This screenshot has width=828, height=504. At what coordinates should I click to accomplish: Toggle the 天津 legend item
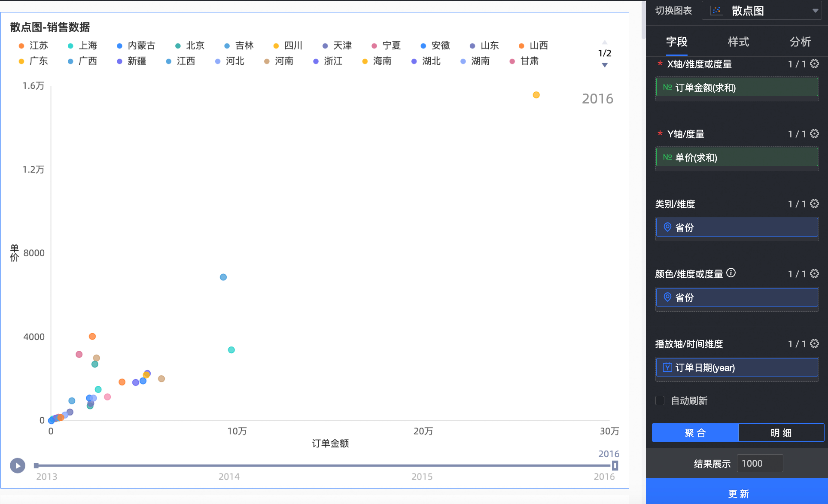[x=337, y=46]
